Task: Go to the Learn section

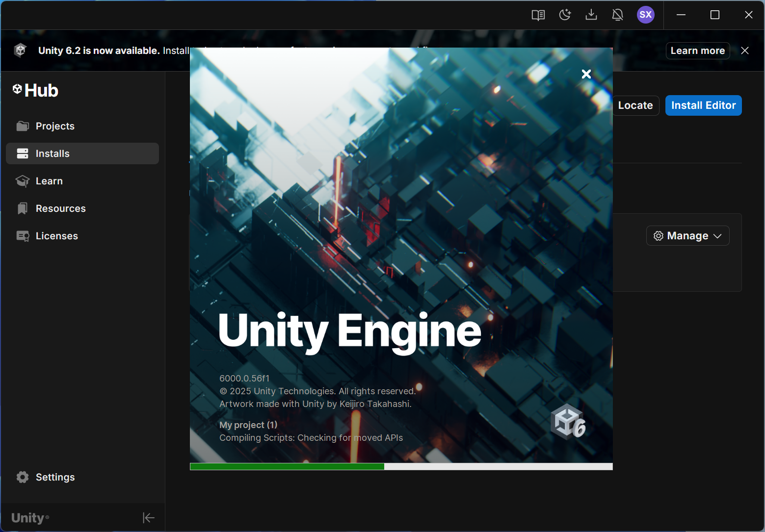Action: [82, 181]
